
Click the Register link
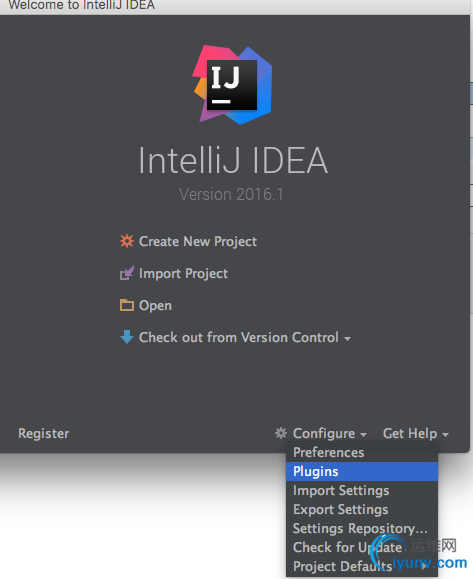point(44,434)
